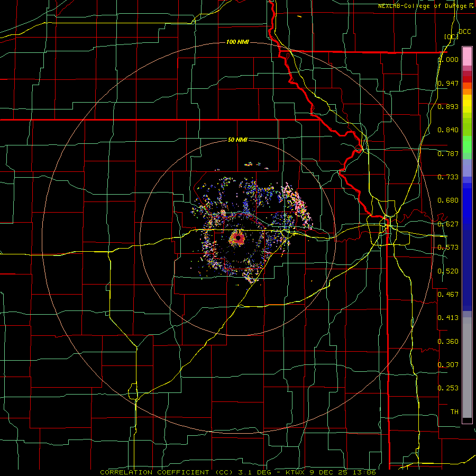Click the 0.787 legend value
Viewport: 476px width, 476px height.
(x=448, y=153)
